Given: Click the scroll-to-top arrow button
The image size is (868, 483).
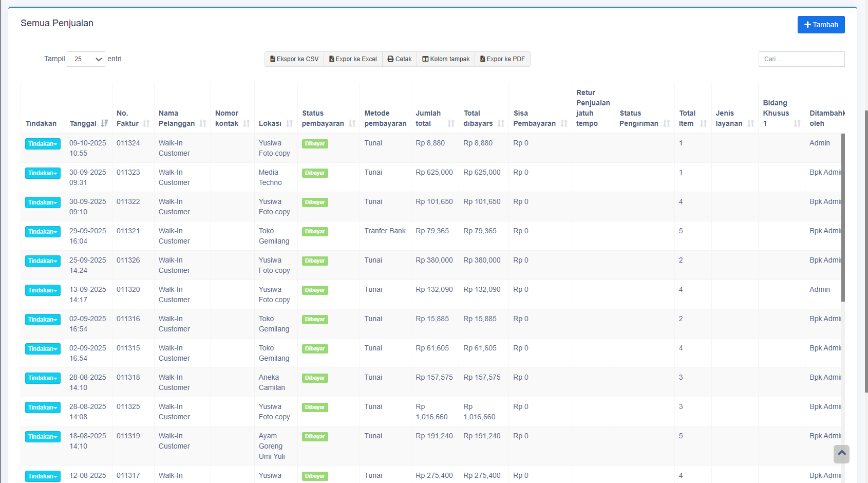Looking at the screenshot, I should (841, 454).
